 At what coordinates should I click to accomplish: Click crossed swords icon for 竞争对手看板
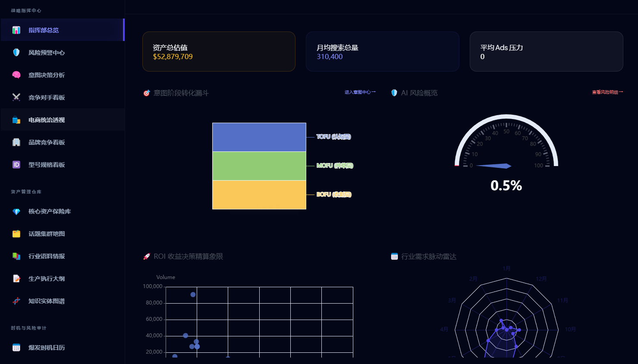[16, 97]
